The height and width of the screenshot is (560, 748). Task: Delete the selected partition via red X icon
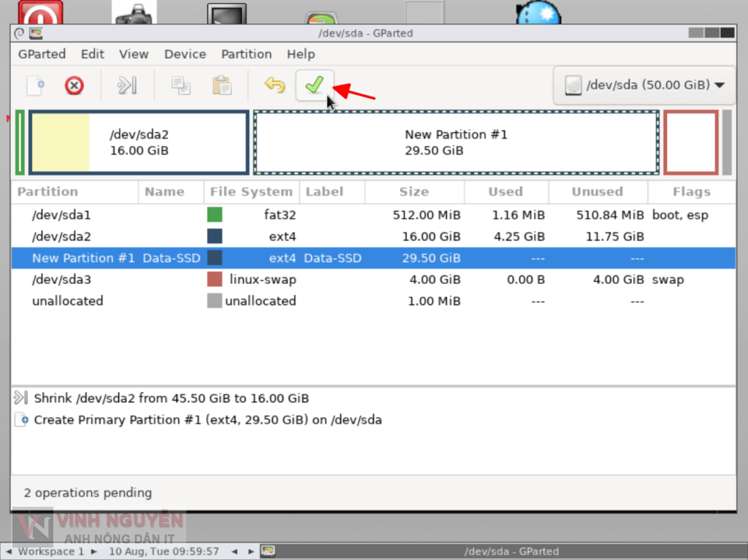pyautogui.click(x=74, y=85)
